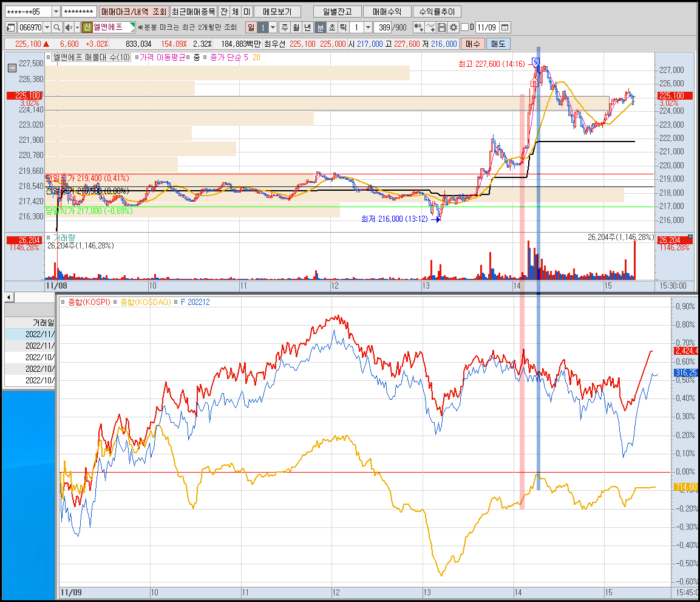Select the 틱 tick period tab
700x602 pixels.
coord(343,28)
